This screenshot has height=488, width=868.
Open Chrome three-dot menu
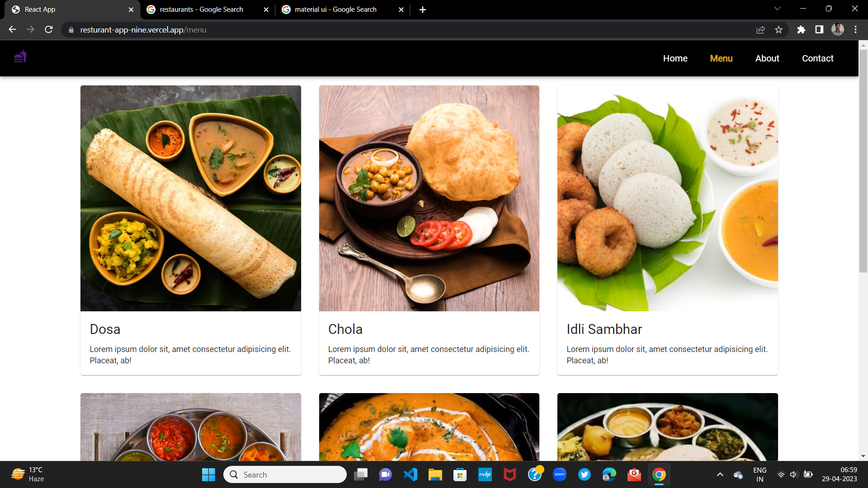(855, 30)
